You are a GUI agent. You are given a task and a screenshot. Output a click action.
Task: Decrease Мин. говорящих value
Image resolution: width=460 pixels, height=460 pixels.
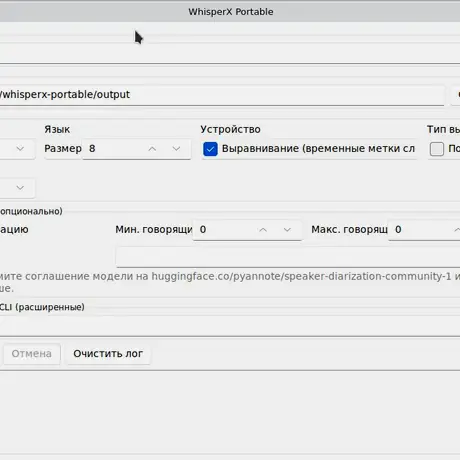point(287,230)
